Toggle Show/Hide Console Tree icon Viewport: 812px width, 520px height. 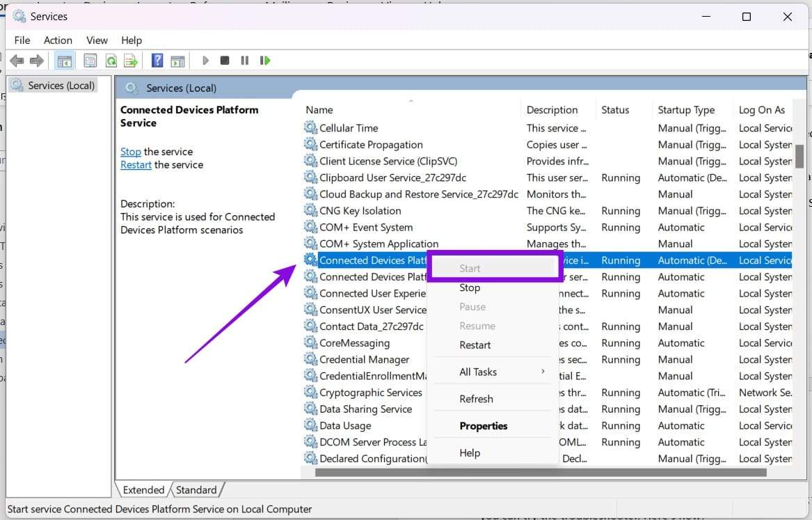pyautogui.click(x=65, y=61)
